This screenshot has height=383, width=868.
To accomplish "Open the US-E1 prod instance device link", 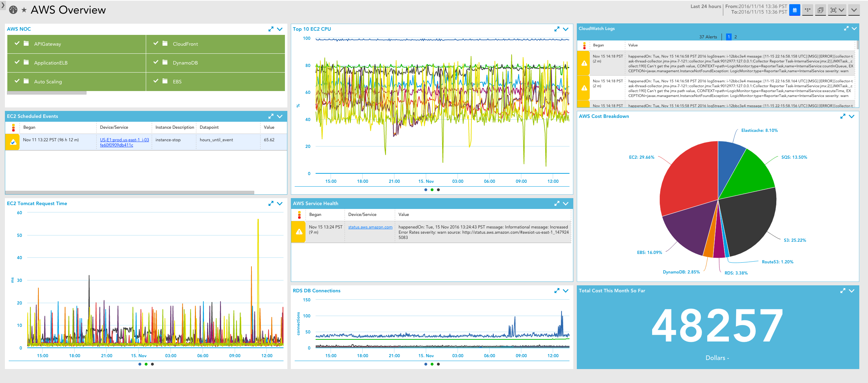I will coord(124,142).
